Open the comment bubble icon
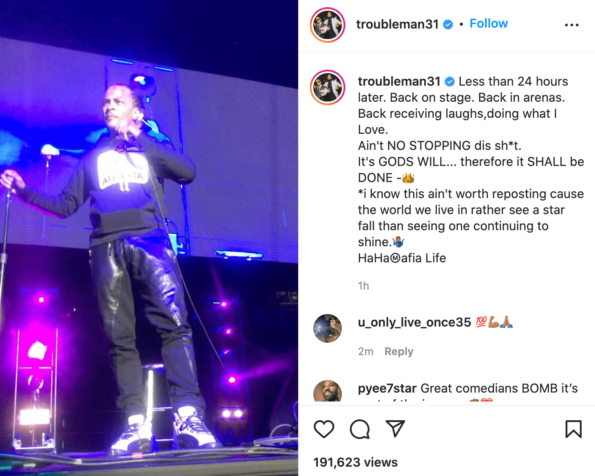Viewport: 595px width, 476px height. click(359, 429)
